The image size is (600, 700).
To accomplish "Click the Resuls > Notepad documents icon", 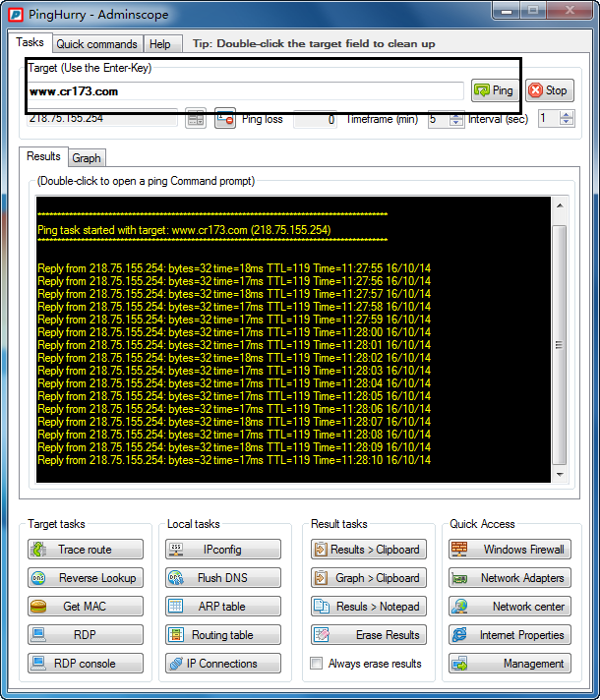I will [322, 607].
